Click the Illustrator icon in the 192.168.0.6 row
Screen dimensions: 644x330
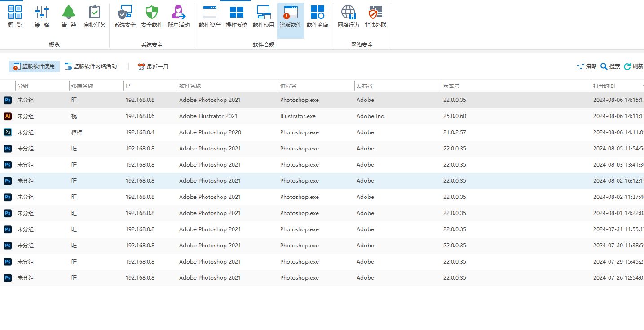8,116
